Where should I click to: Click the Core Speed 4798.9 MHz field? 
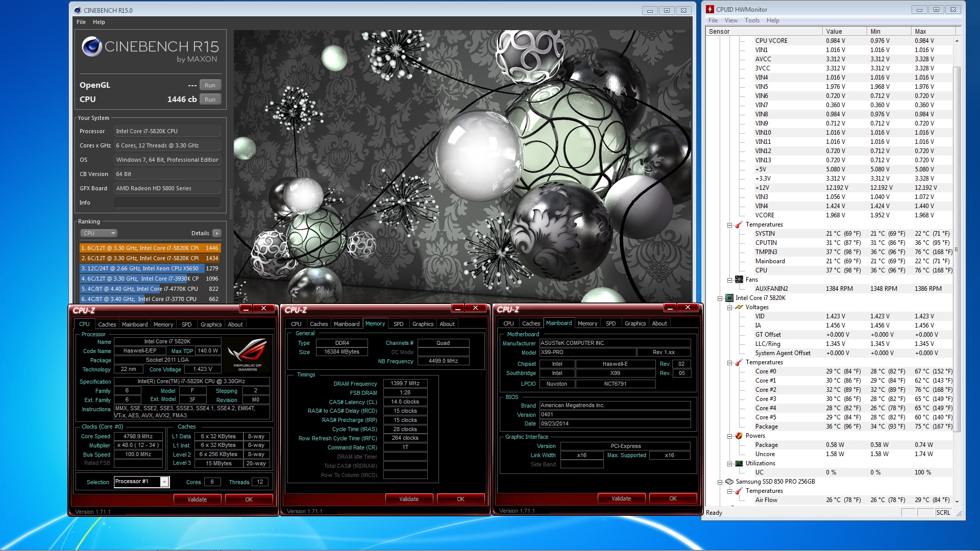pos(138,436)
